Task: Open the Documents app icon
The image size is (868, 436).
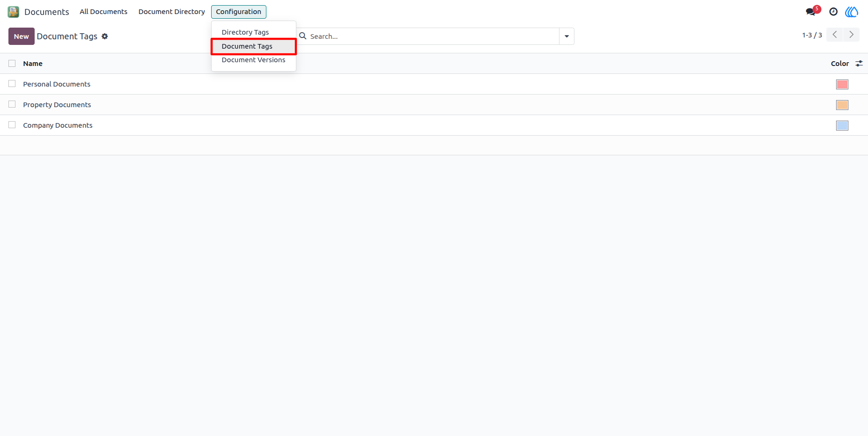Action: pyautogui.click(x=14, y=12)
